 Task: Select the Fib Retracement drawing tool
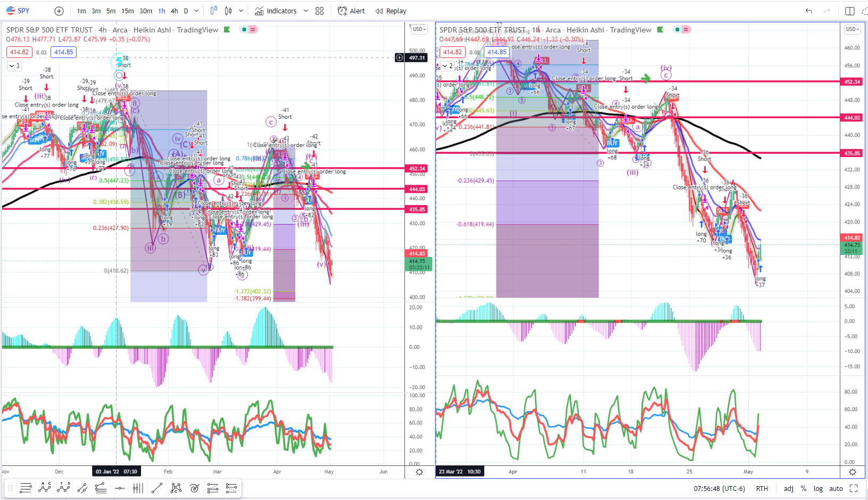[26, 488]
